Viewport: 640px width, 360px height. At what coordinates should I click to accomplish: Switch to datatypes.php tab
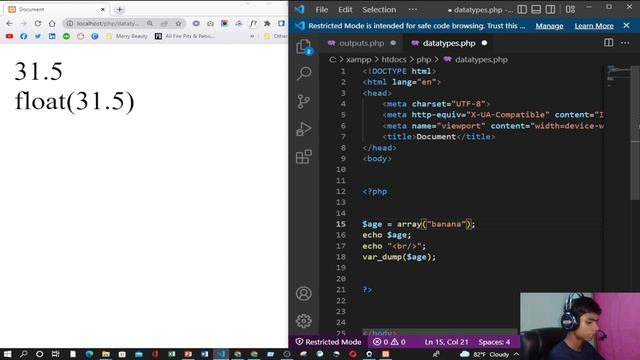449,43
